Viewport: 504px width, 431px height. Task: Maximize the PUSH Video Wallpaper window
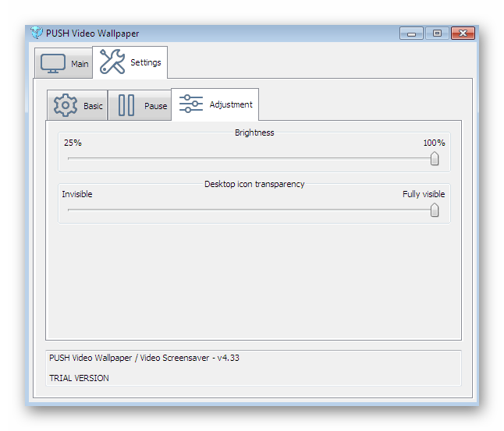point(437,33)
